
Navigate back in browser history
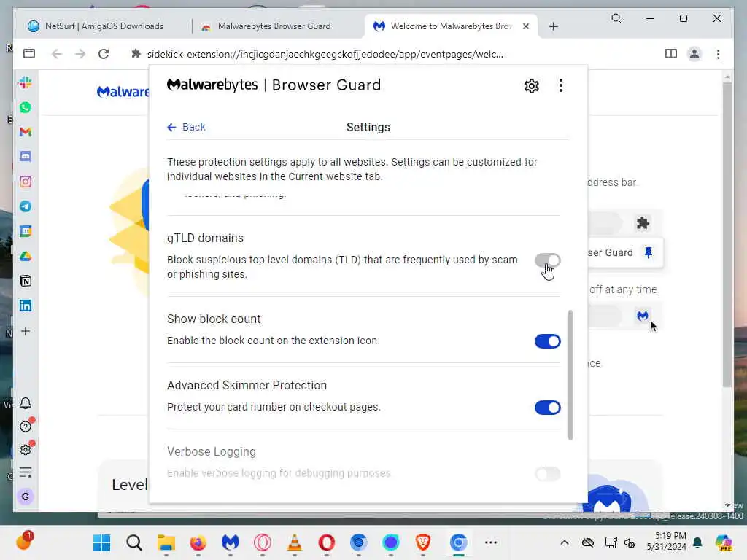point(57,54)
